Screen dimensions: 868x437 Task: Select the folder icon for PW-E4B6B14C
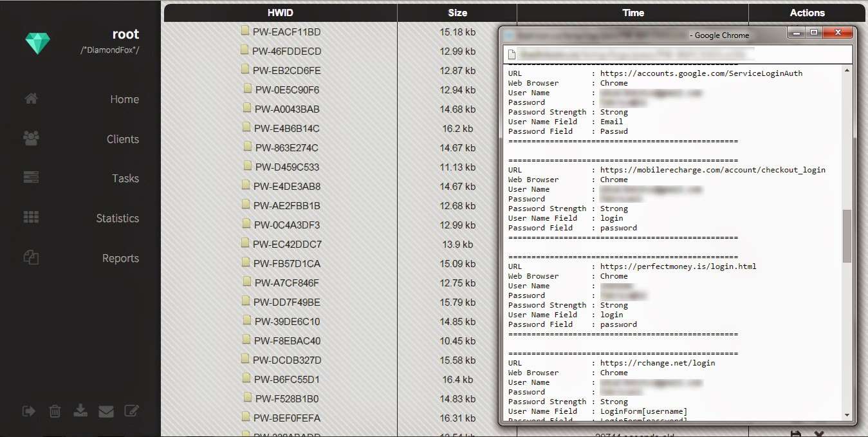tap(246, 127)
